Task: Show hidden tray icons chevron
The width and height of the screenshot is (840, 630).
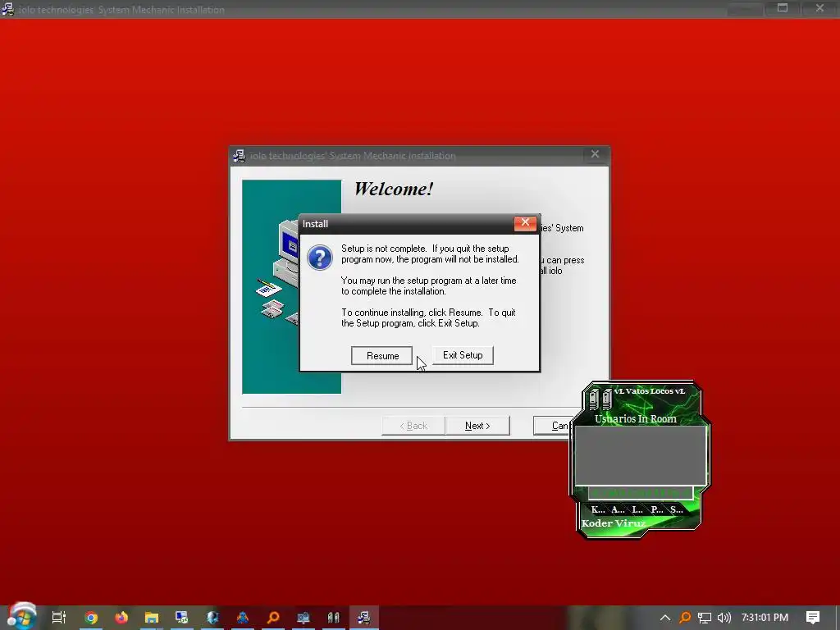Action: click(664, 618)
